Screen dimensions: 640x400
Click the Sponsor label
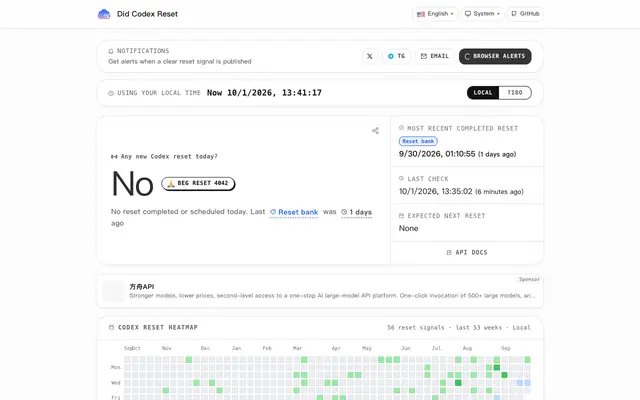(529, 279)
